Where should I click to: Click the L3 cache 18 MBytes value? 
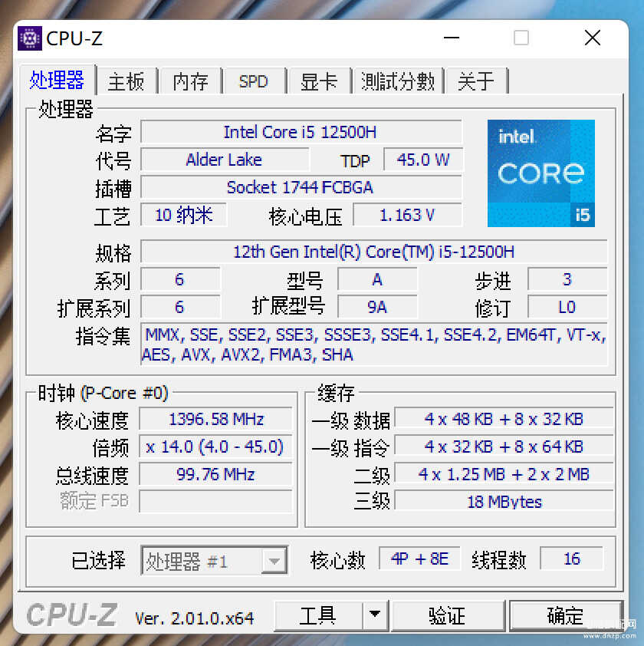[504, 502]
